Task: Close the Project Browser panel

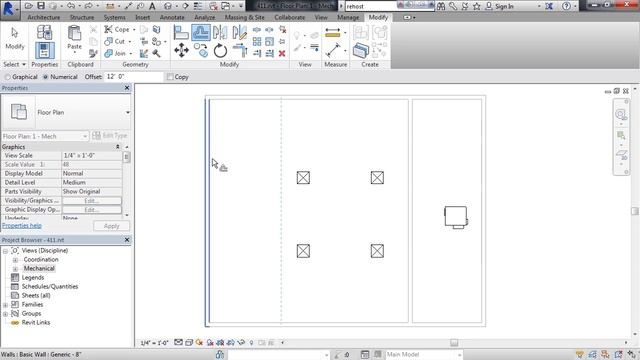Action: pyautogui.click(x=127, y=240)
